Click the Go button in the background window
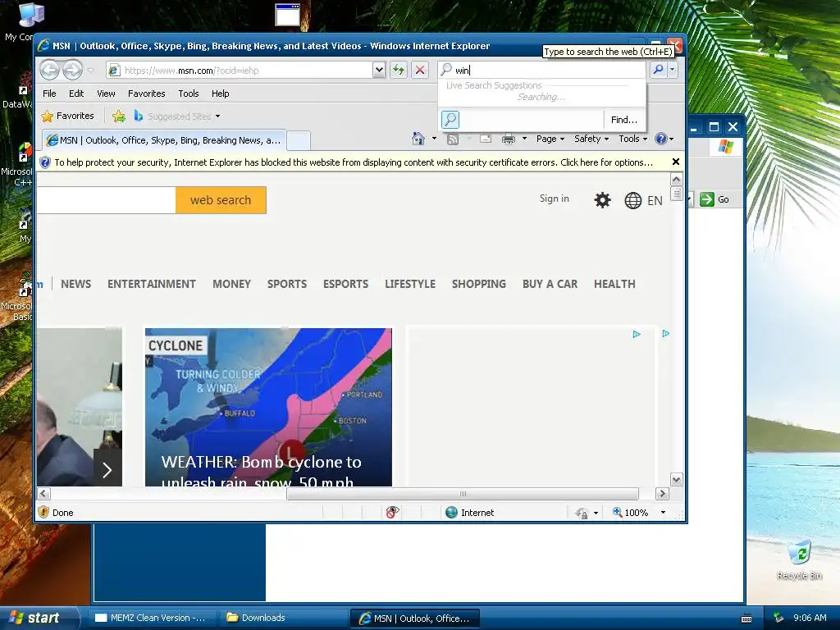 (x=714, y=199)
